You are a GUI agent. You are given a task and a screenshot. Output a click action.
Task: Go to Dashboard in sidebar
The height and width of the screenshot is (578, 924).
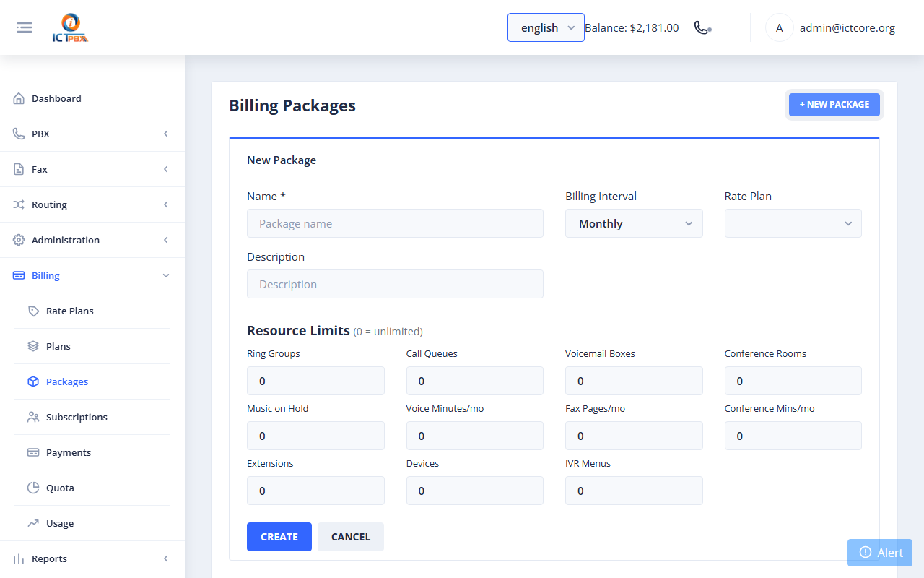[92, 98]
